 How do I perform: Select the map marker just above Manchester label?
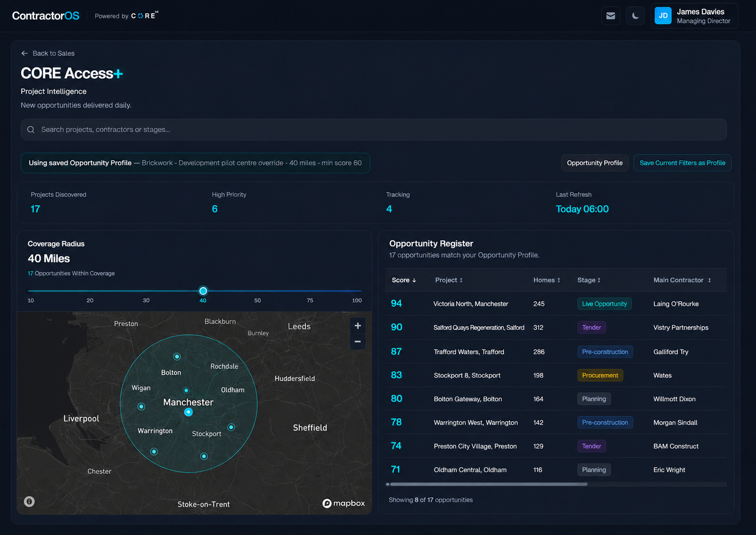click(186, 390)
